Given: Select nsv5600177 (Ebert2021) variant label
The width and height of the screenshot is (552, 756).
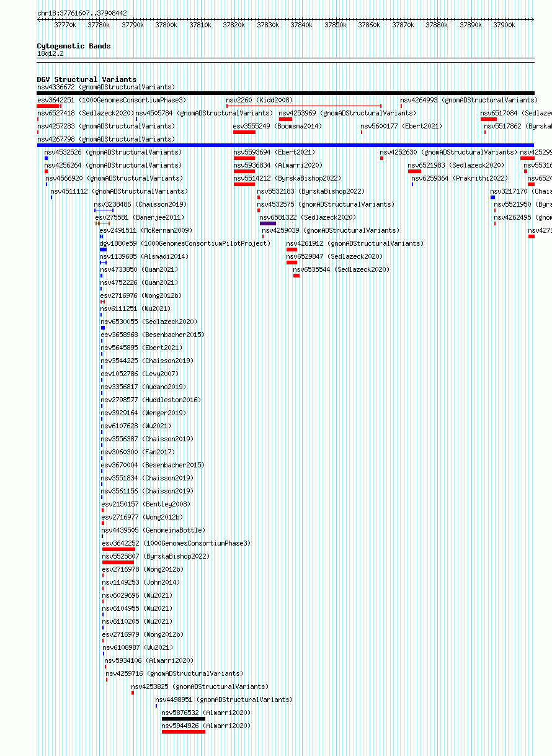Looking at the screenshot, I should (x=401, y=126).
